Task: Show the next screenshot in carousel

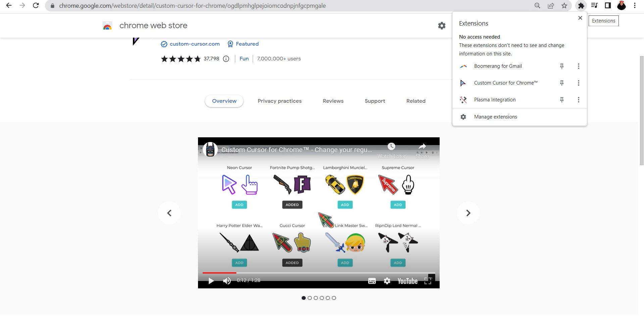Action: [468, 213]
